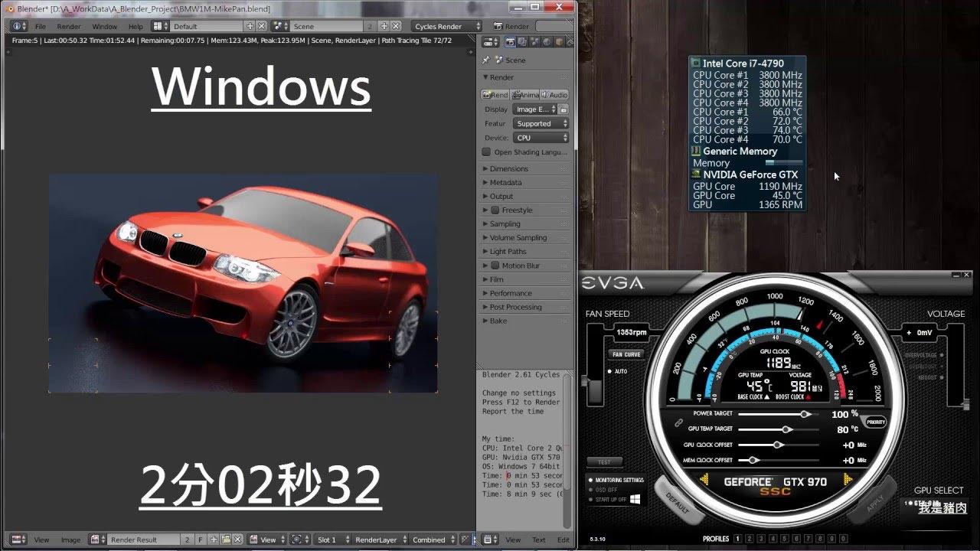This screenshot has width=980, height=551.
Task: Click the left arrow beside GeForce GTX 970
Action: click(704, 479)
